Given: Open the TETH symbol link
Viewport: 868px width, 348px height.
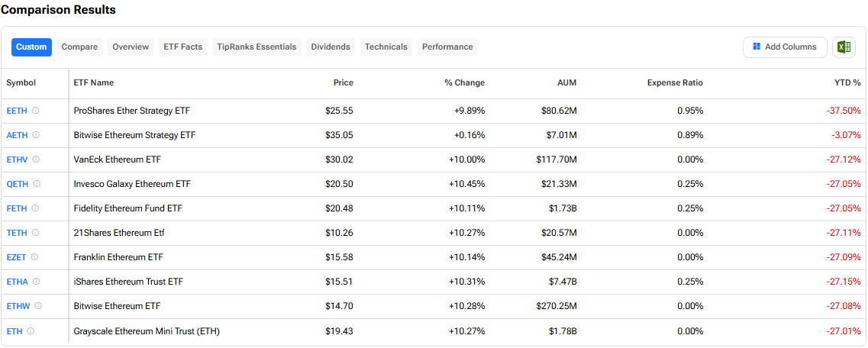Looking at the screenshot, I should [17, 233].
